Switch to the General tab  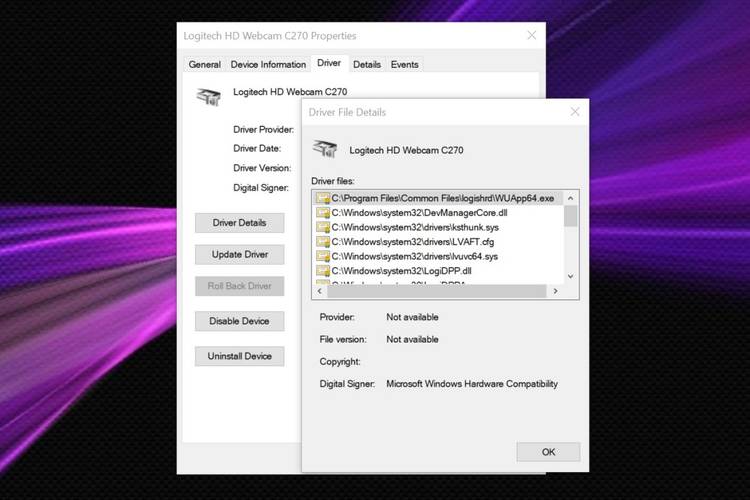click(204, 64)
